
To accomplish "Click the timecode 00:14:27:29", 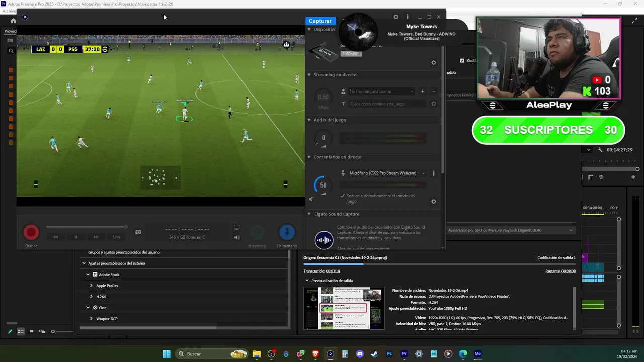I will pos(619,150).
